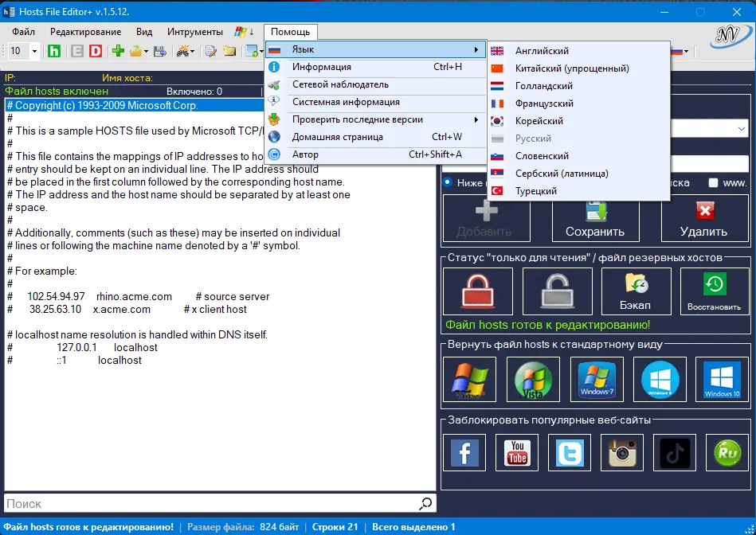The height and width of the screenshot is (535, 756).
Task: Click the green plus add entry toolbar icon
Action: click(x=118, y=51)
